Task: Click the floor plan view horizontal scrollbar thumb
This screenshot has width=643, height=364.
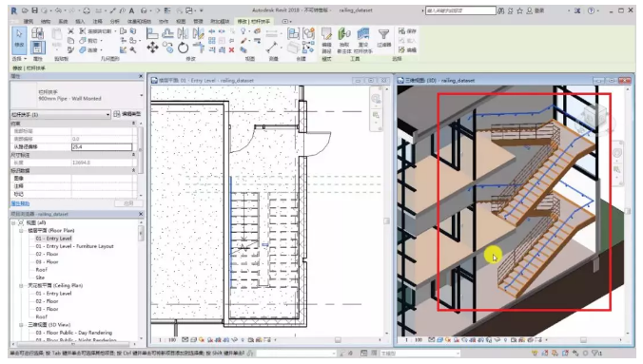Action: [338, 340]
